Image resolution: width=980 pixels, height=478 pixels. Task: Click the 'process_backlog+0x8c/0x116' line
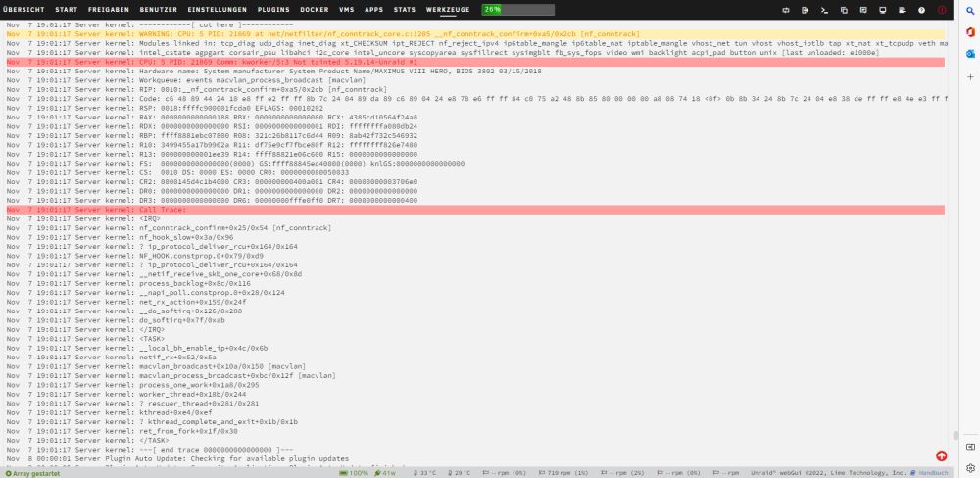coord(128,284)
